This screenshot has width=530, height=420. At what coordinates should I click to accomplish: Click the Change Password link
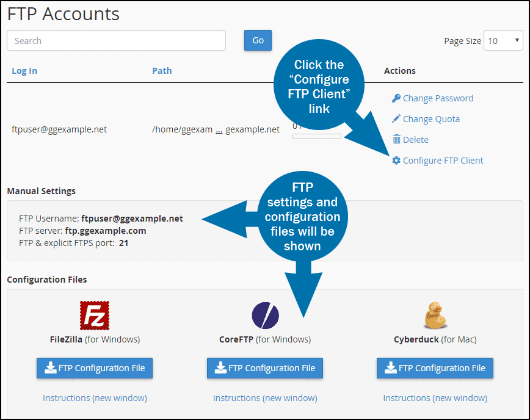coord(438,98)
